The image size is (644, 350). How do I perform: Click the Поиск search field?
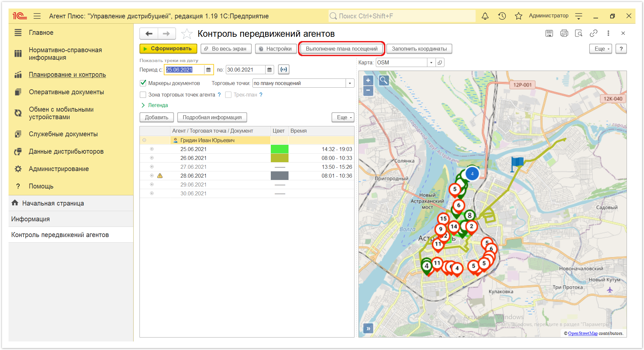(402, 16)
